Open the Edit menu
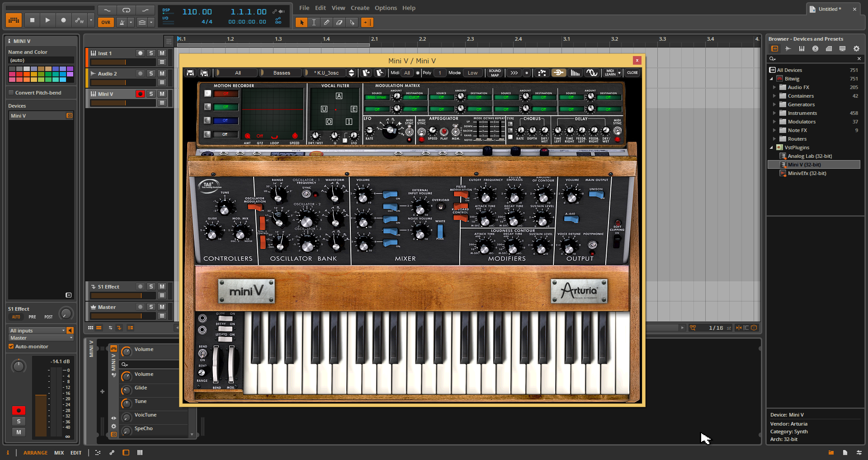Image resolution: width=868 pixels, height=460 pixels. (x=321, y=8)
